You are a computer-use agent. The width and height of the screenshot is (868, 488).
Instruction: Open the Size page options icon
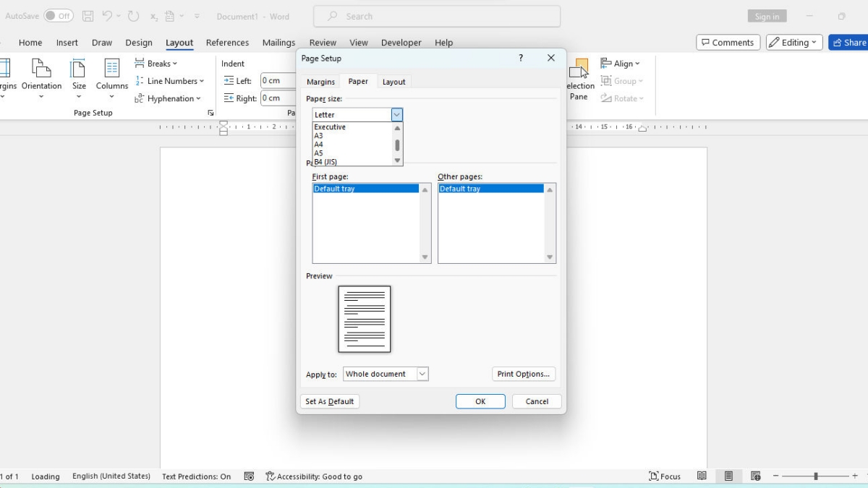tap(78, 69)
